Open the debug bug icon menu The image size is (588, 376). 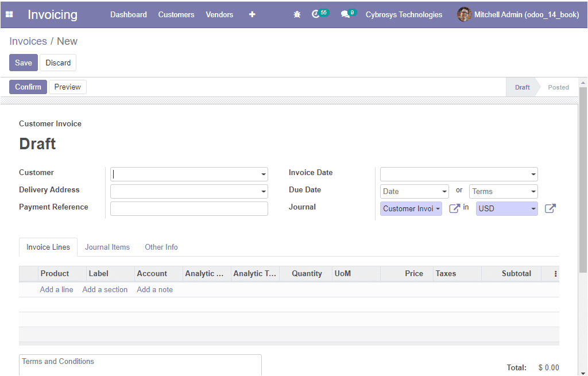coord(297,14)
